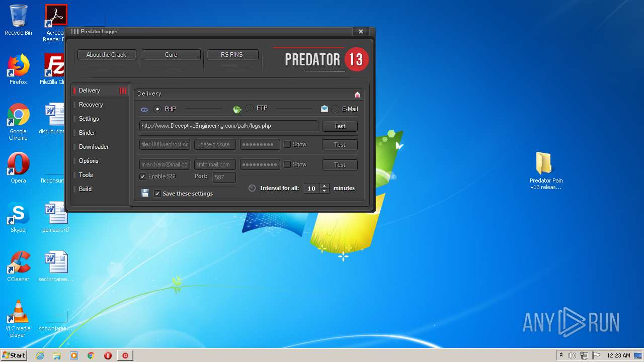
Task: Click Test button for FTP row
Action: click(340, 145)
